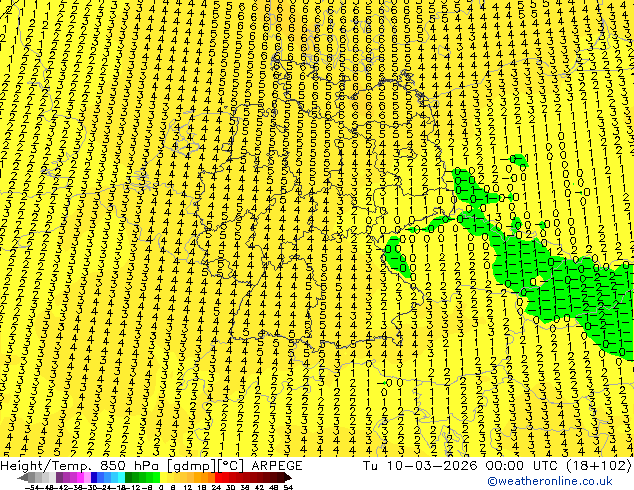The image size is (634, 490).
Task: Click the '54' legend scale value
Action: coord(287,488)
